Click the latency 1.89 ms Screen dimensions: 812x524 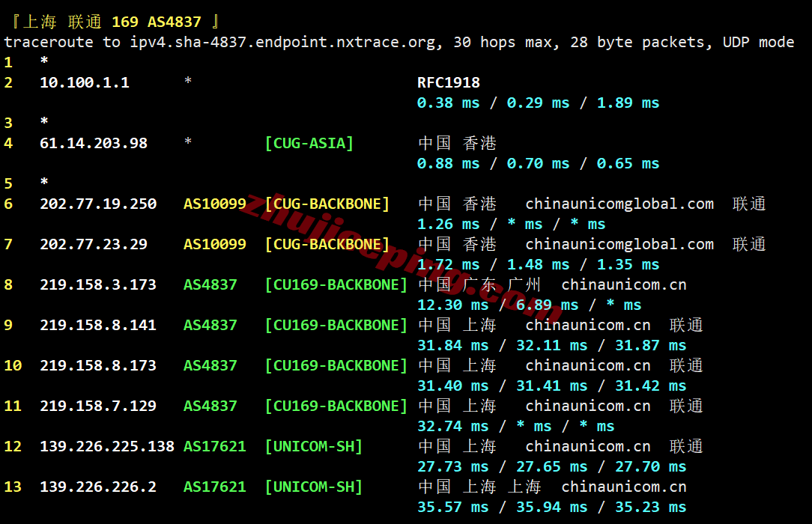click(628, 103)
